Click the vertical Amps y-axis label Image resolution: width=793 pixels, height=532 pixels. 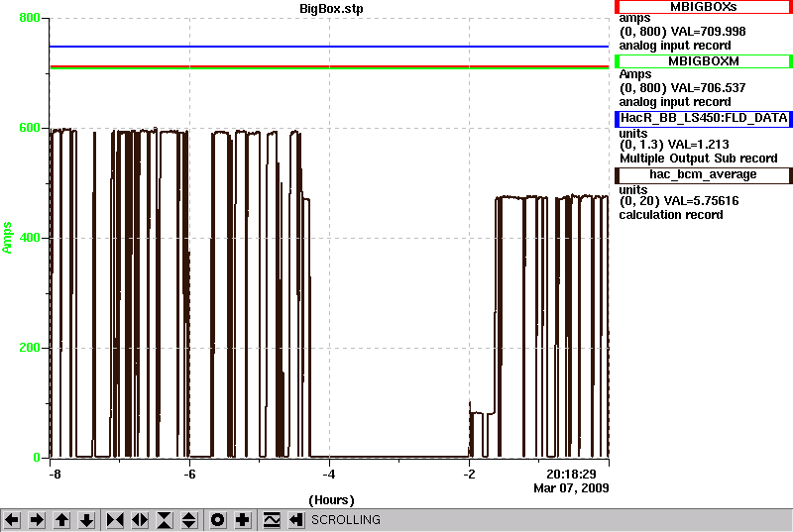pyautogui.click(x=7, y=238)
